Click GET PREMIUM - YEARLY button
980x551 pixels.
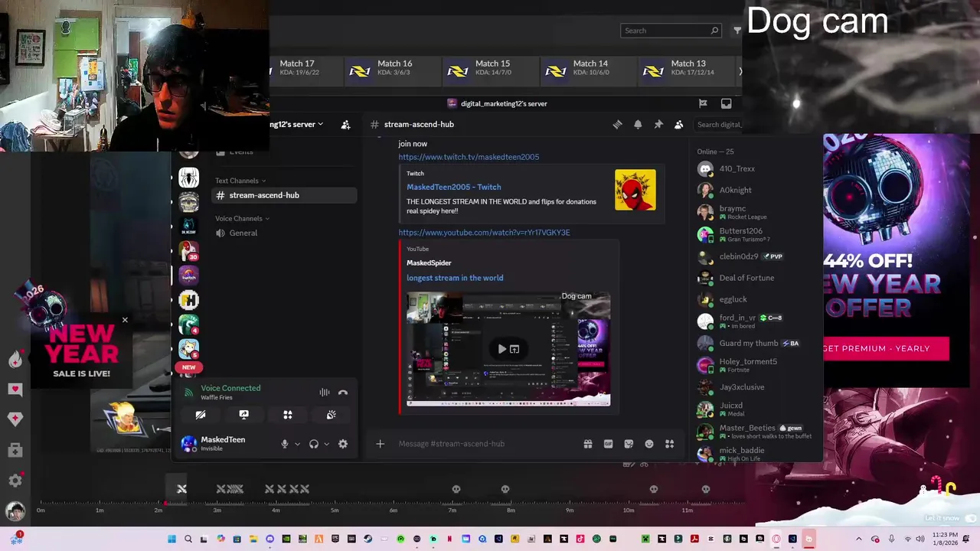(886, 348)
